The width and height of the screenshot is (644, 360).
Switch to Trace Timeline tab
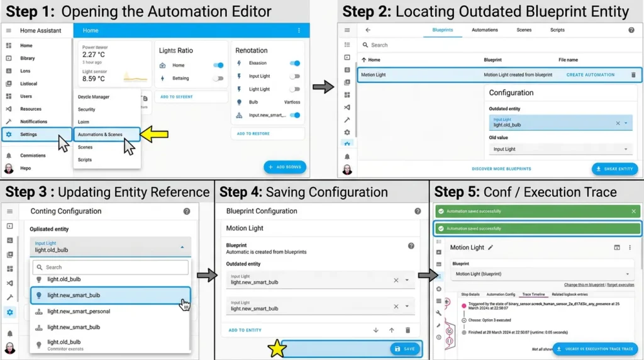click(533, 295)
